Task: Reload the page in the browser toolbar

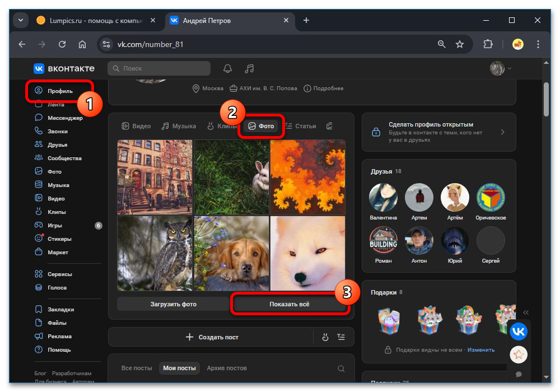Action: click(x=62, y=44)
